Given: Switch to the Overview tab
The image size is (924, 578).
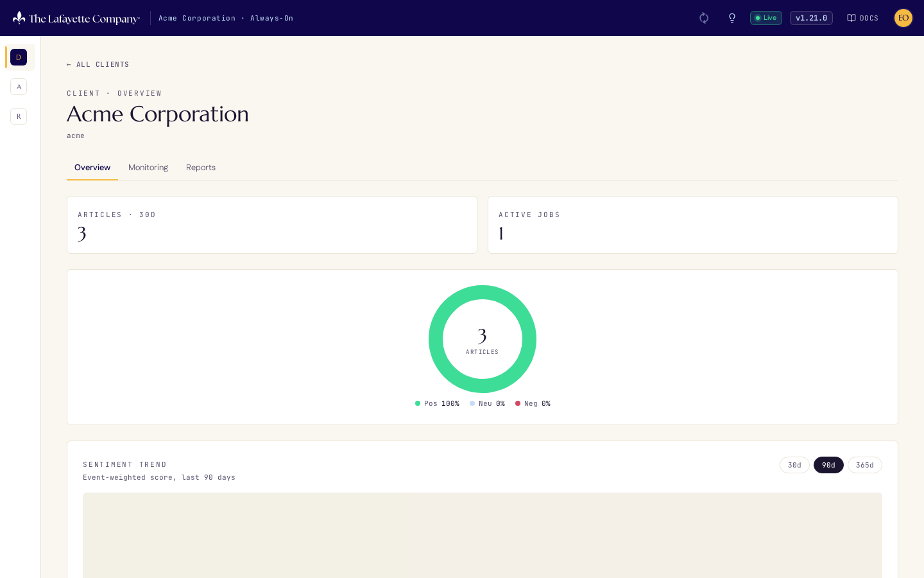Looking at the screenshot, I should coord(92,168).
